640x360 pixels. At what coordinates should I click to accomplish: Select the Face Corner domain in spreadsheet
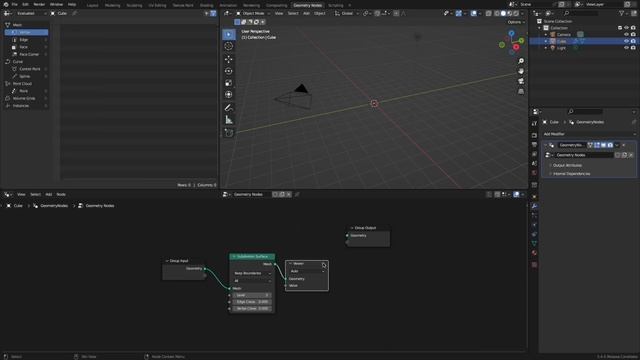pos(29,54)
